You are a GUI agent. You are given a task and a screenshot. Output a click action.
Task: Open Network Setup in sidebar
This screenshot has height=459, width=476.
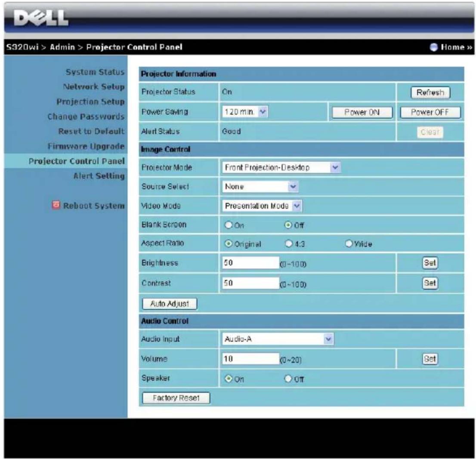tap(94, 87)
